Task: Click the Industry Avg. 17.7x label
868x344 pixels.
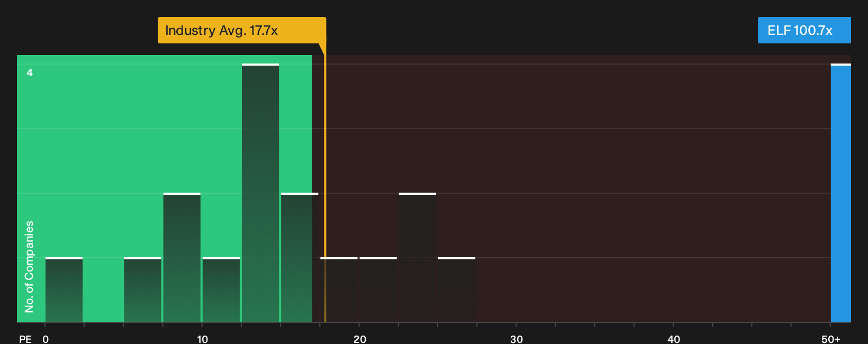Action: [242, 30]
